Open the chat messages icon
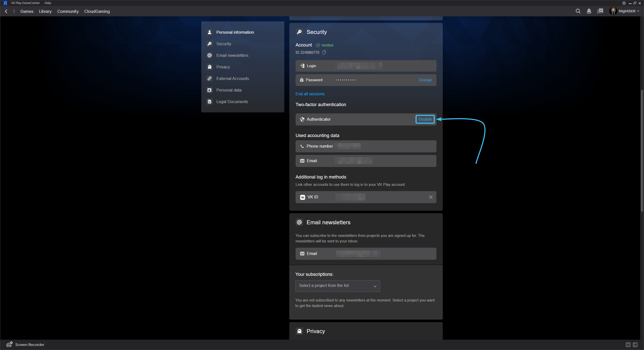644x350 pixels. coord(600,11)
